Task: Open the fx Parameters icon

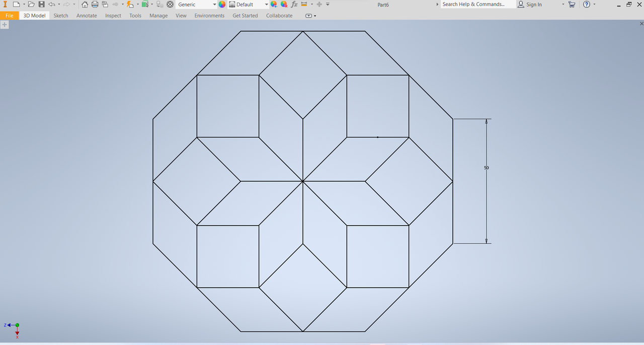Action: click(x=294, y=5)
